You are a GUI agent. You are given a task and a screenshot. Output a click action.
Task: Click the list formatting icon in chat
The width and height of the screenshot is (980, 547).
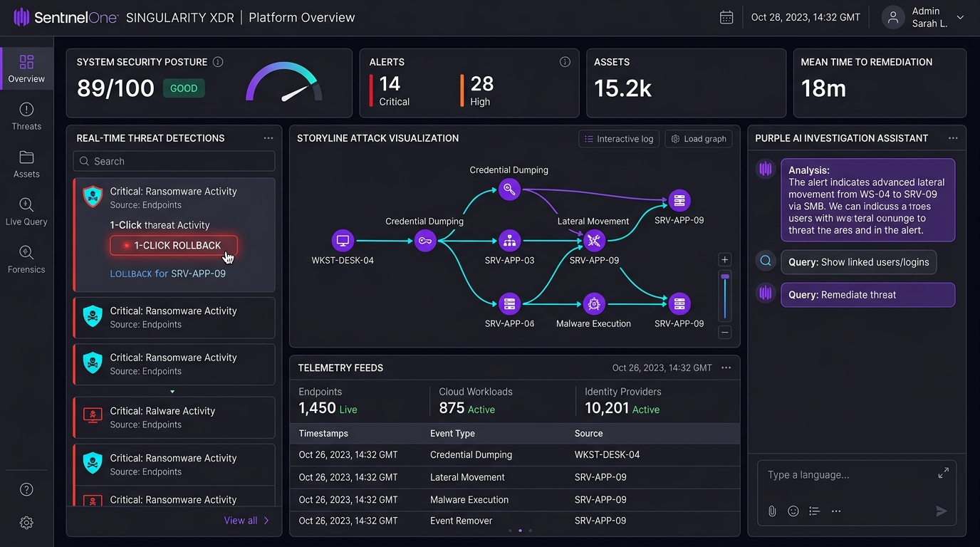pos(815,511)
